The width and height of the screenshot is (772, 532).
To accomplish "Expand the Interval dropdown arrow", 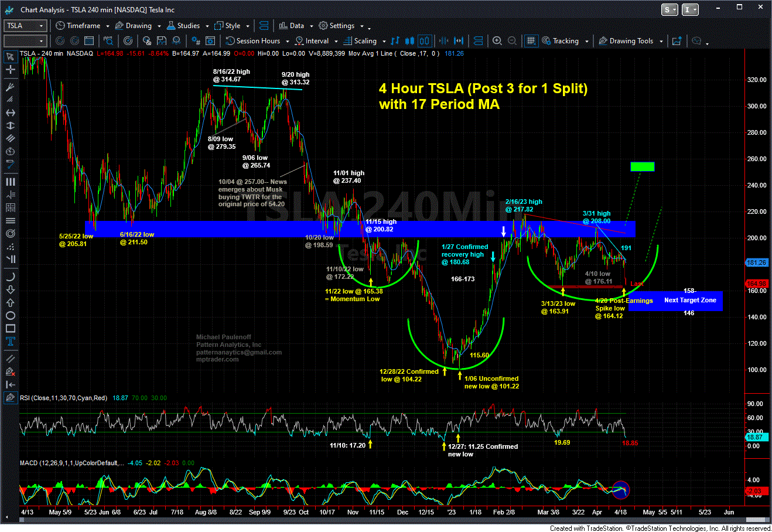I will (335, 42).
